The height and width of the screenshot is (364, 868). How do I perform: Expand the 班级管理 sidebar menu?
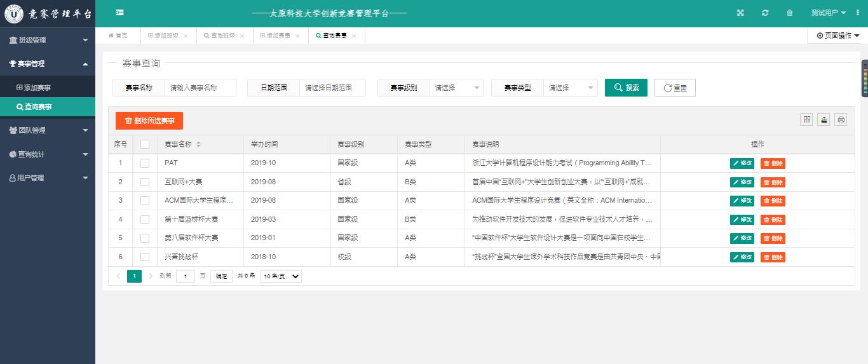coord(48,40)
